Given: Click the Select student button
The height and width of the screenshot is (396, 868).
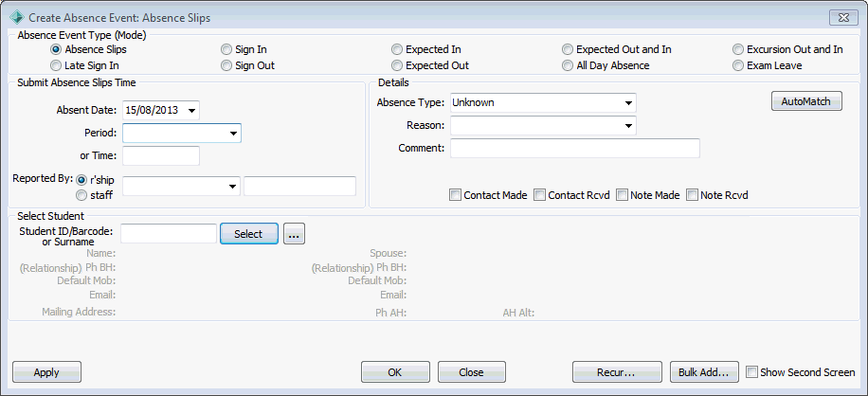Looking at the screenshot, I should (249, 233).
